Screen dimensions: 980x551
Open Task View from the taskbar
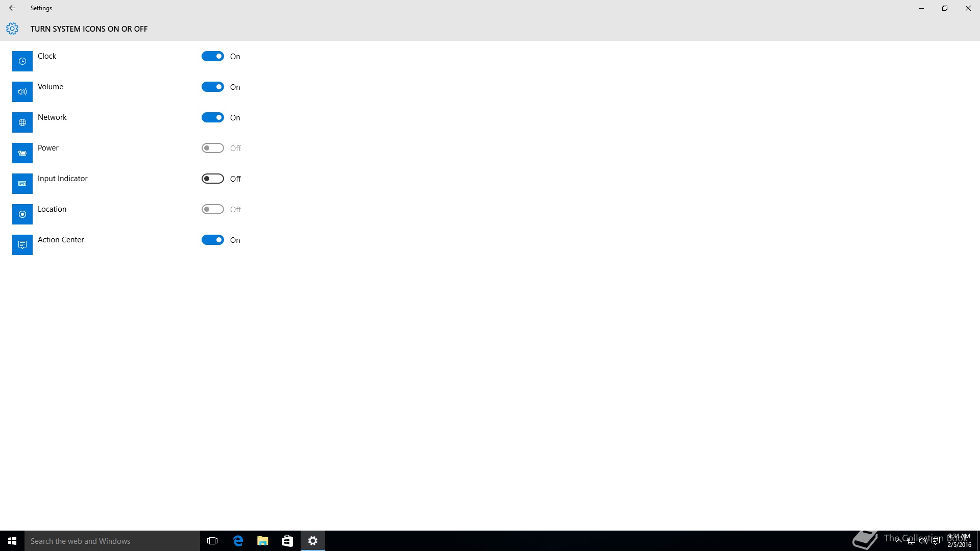(x=212, y=541)
